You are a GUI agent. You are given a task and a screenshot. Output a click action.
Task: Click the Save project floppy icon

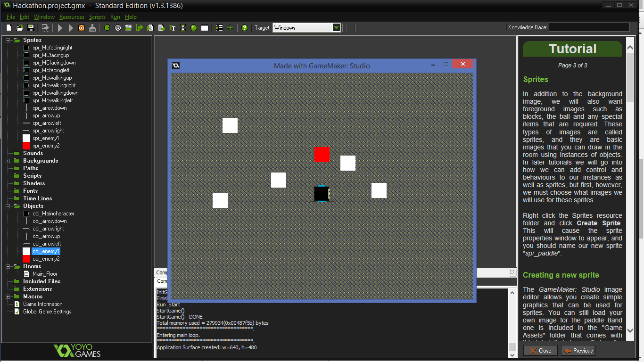pyautogui.click(x=31, y=28)
